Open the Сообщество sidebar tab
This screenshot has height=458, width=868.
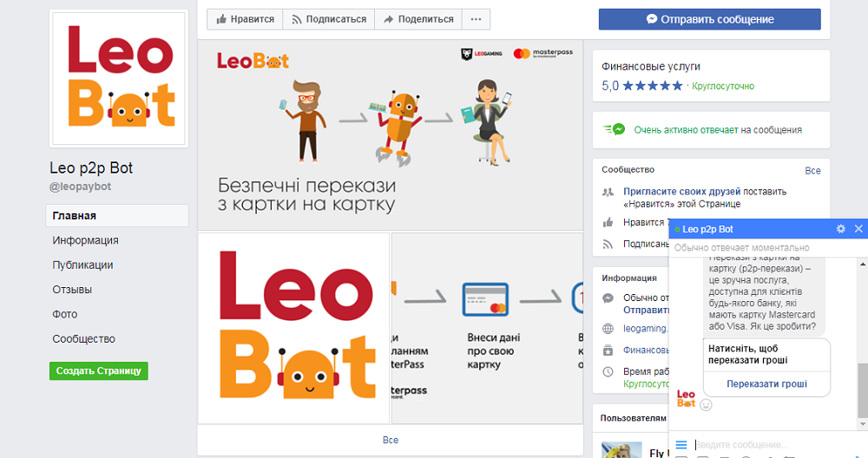tap(83, 338)
